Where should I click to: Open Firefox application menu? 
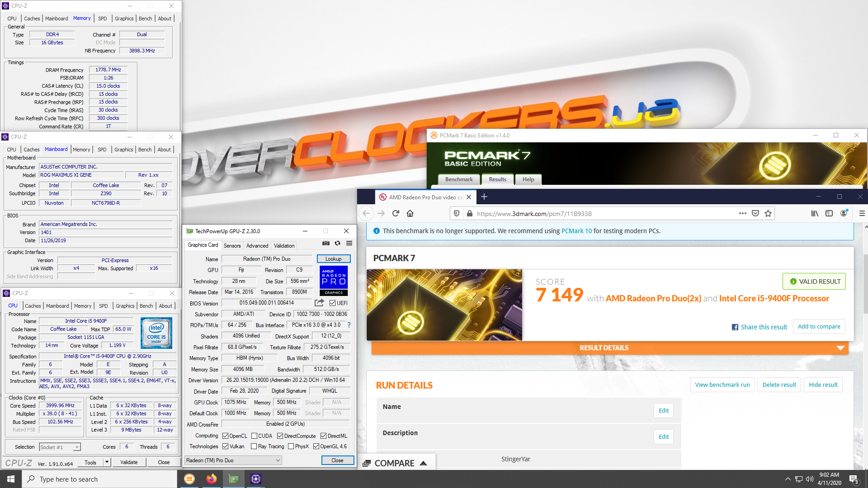point(862,213)
